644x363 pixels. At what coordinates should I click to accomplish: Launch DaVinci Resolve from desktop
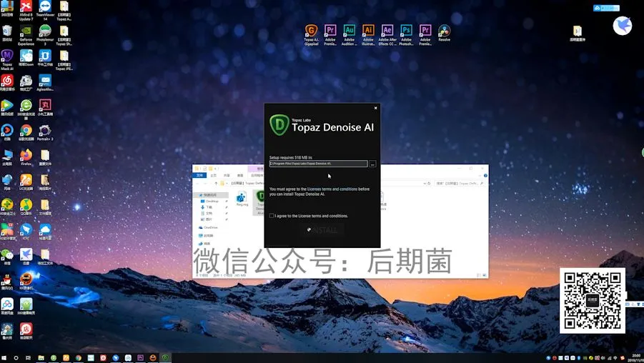click(x=445, y=33)
